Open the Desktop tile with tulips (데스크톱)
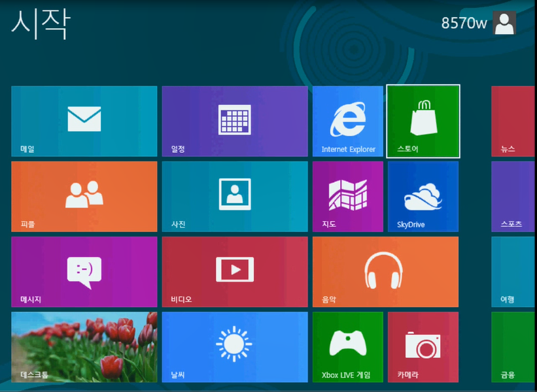The width and height of the screenshot is (537, 392). pos(84,347)
